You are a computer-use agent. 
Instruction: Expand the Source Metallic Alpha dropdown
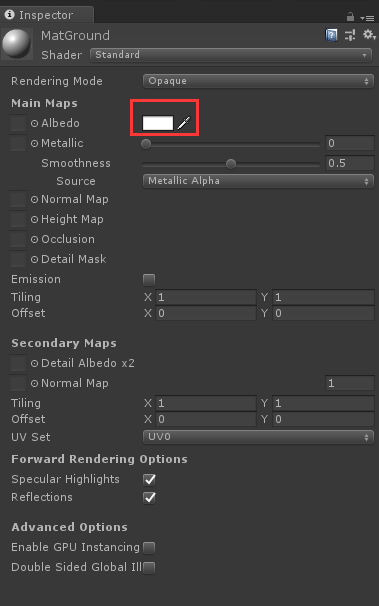click(x=258, y=181)
